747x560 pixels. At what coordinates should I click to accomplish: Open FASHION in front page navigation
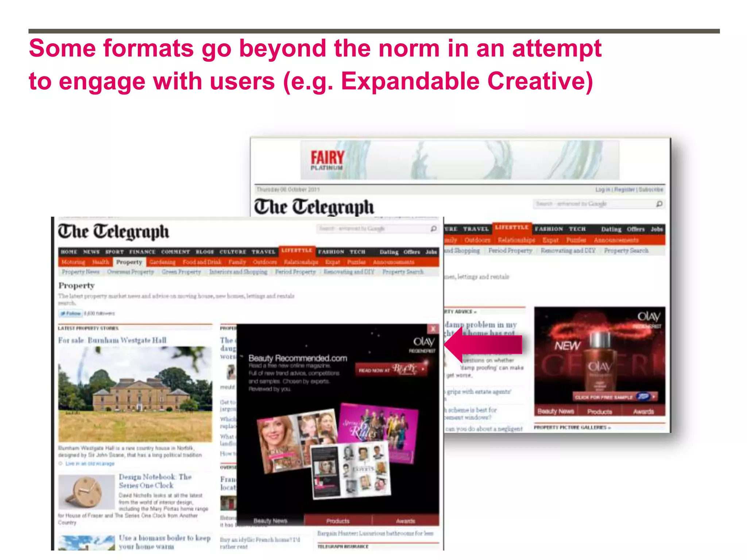pyautogui.click(x=331, y=252)
